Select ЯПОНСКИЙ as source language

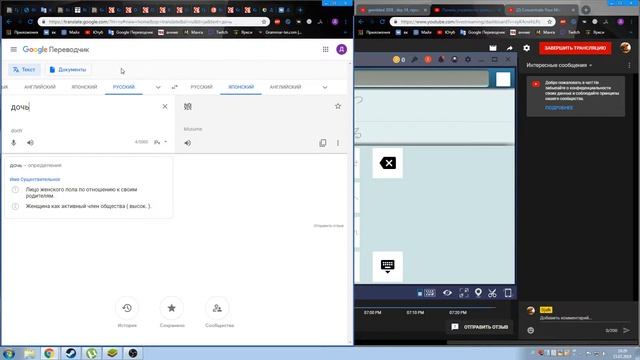coord(84,87)
